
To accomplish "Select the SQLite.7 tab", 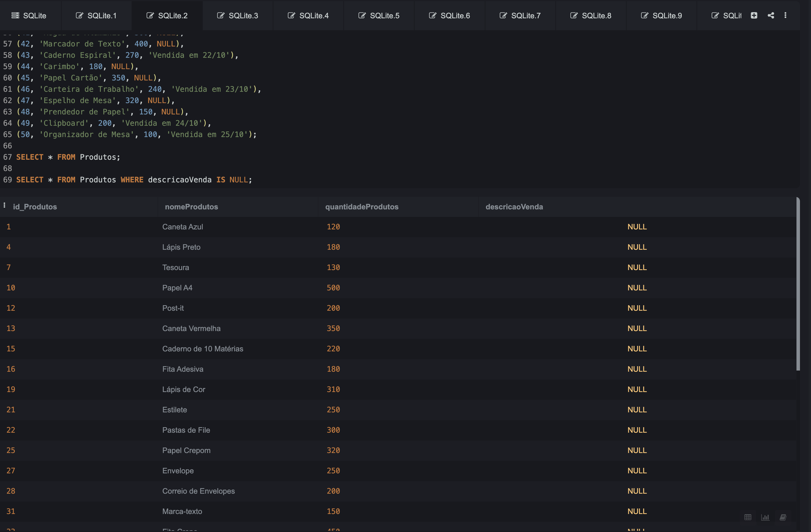I will point(520,16).
